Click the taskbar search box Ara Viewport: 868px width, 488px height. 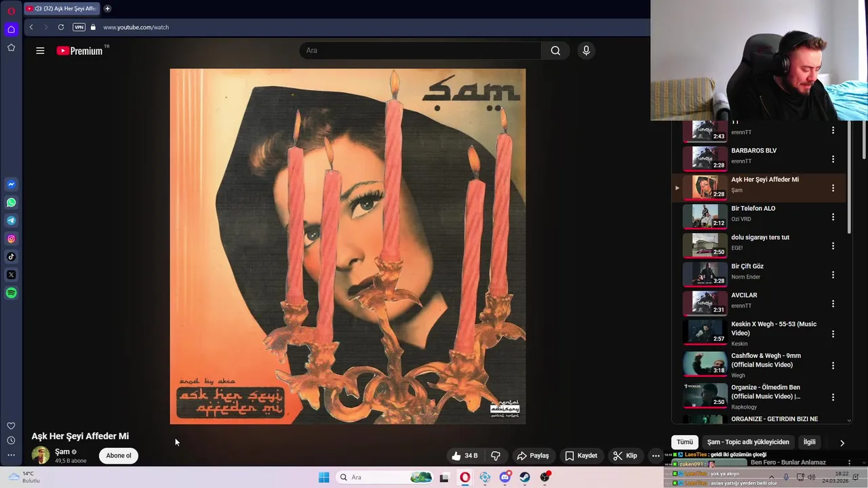point(384,477)
